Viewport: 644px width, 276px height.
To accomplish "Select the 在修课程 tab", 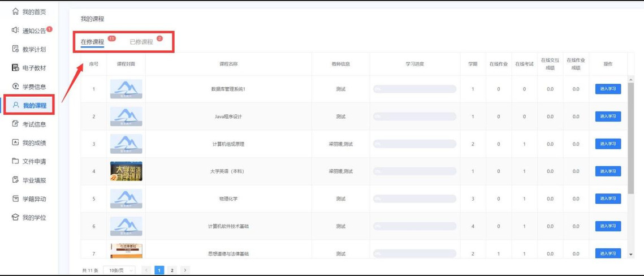I will coord(92,42).
